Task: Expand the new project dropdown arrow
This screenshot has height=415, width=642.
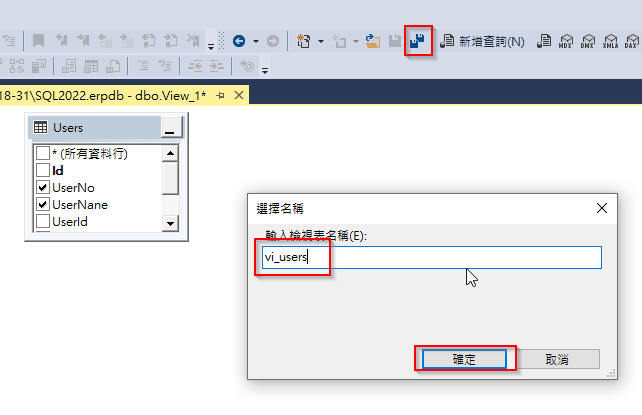Action: coord(321,41)
